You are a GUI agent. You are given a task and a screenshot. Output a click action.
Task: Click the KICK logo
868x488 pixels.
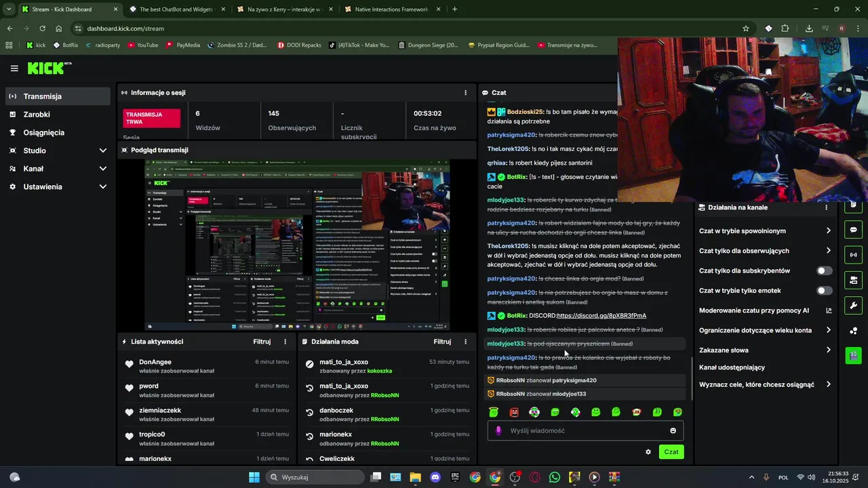tap(49, 68)
